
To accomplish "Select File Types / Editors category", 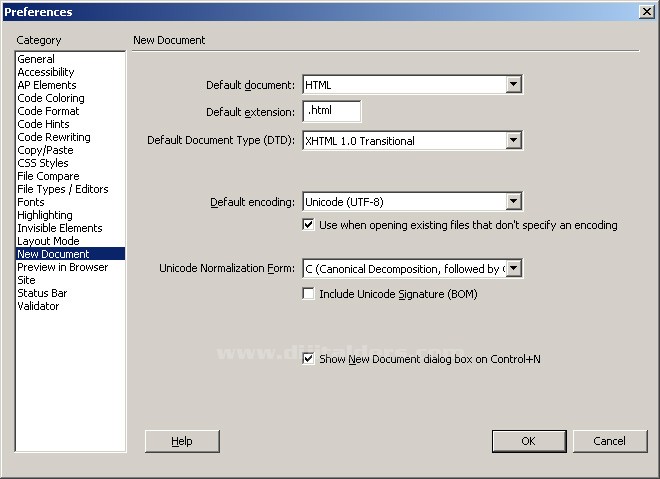I will [63, 189].
